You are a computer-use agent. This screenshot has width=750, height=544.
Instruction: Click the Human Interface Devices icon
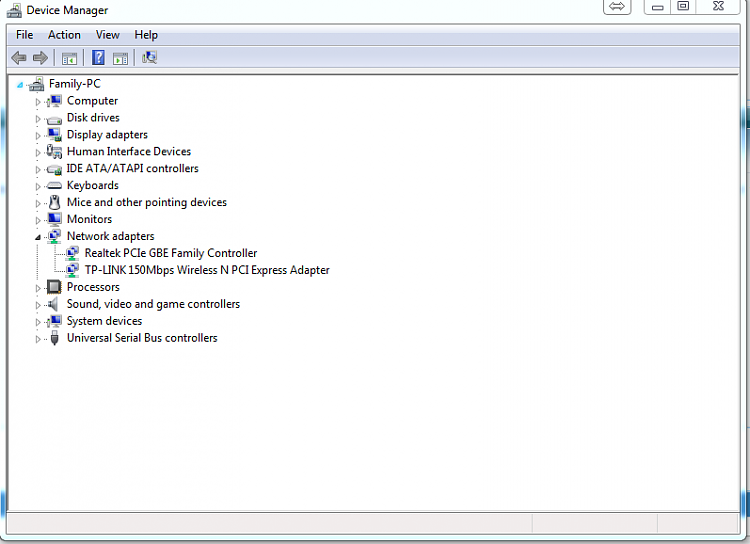point(54,152)
